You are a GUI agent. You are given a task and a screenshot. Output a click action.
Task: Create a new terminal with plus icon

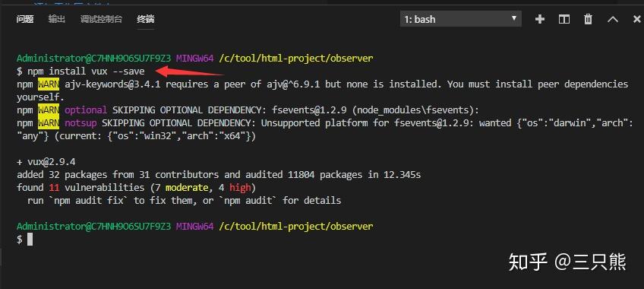(x=540, y=19)
